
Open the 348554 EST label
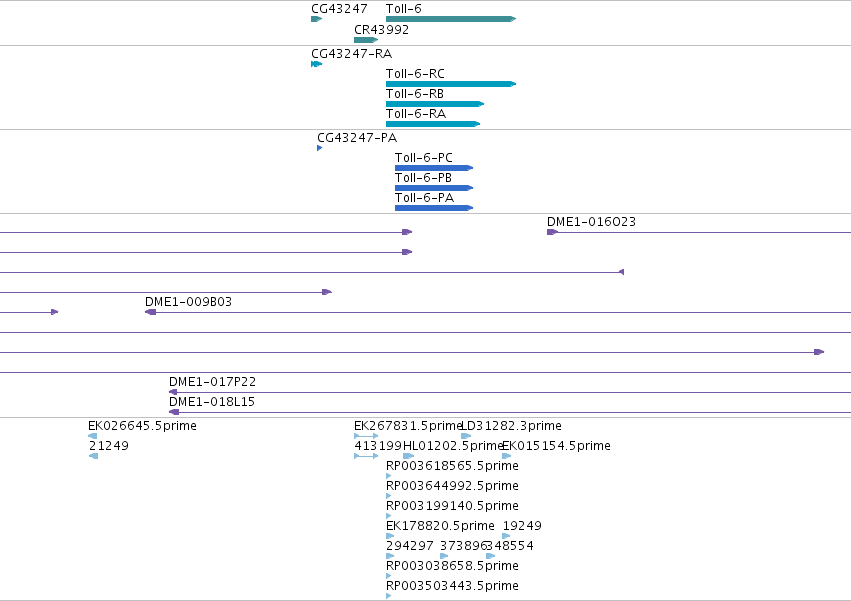tap(510, 547)
